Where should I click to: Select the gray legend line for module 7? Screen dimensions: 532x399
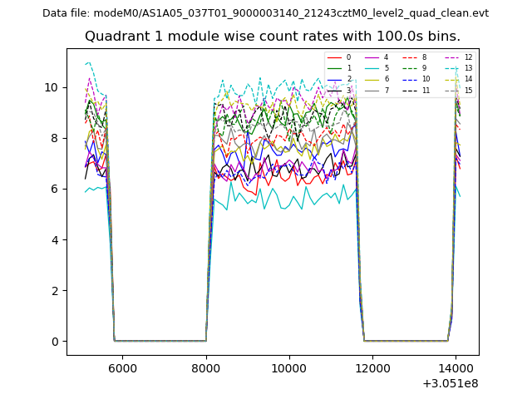371,90
